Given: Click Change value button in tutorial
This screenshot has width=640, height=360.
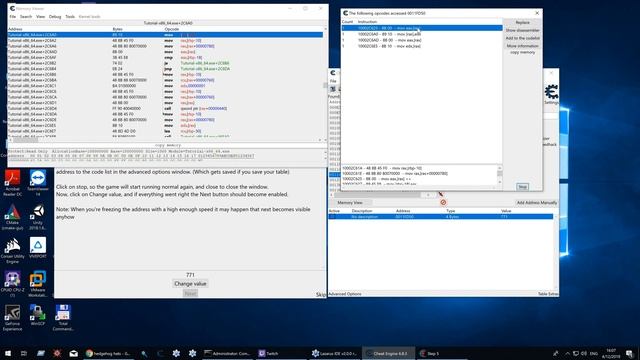Looking at the screenshot, I should [190, 284].
